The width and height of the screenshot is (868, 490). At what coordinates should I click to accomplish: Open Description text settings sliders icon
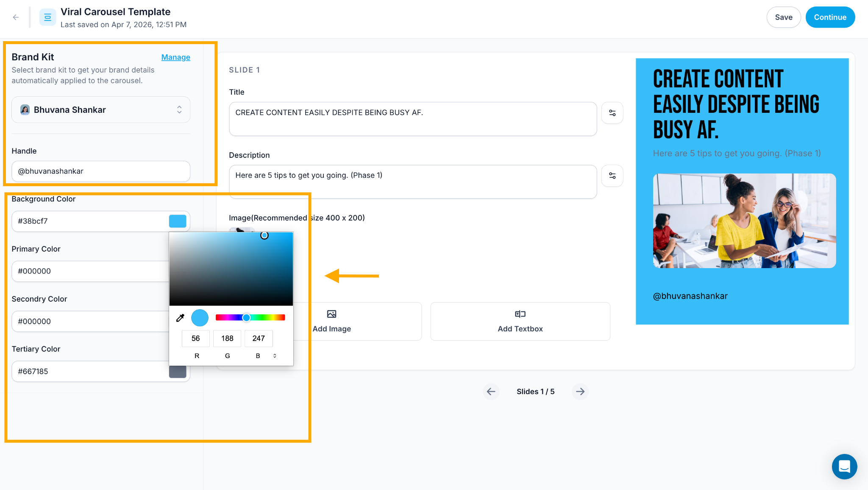[x=612, y=176]
